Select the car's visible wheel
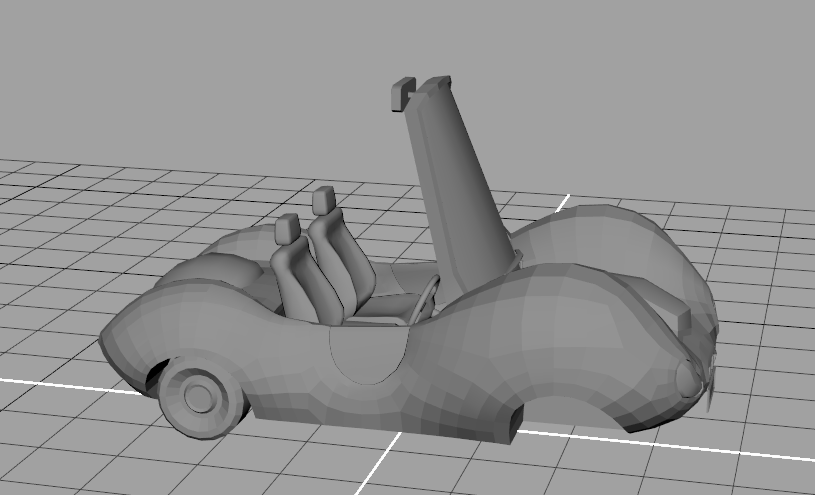This screenshot has height=495, width=815. click(202, 397)
